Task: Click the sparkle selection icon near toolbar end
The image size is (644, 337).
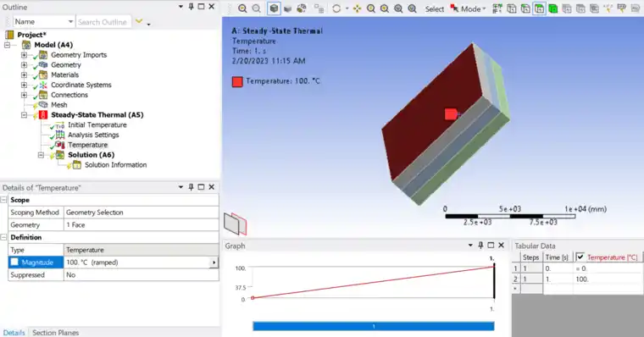Action: 608,8
